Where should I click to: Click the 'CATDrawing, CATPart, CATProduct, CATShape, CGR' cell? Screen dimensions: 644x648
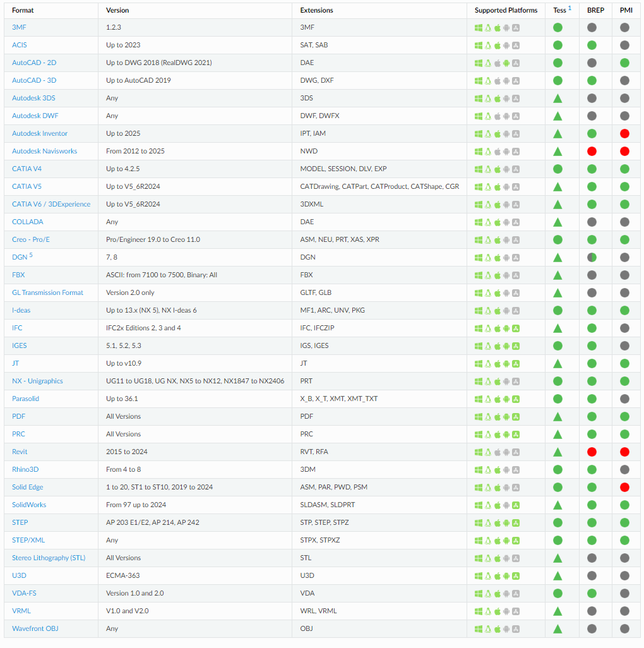(379, 187)
